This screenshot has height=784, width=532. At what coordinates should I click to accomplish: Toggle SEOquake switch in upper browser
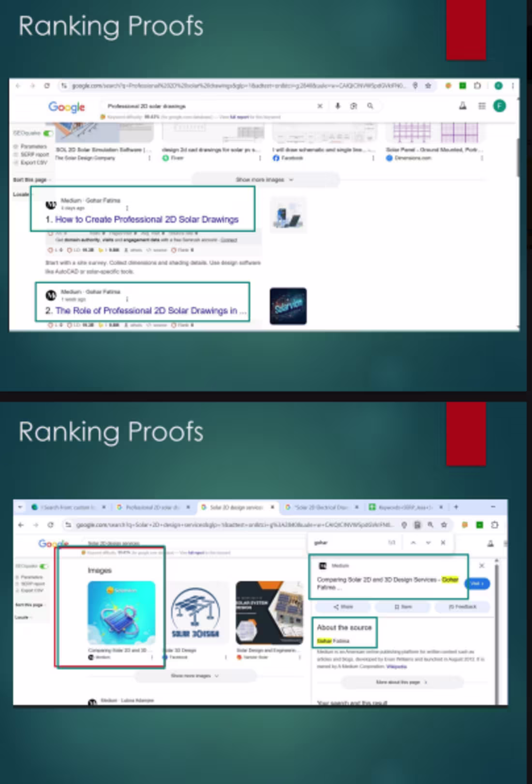48,133
